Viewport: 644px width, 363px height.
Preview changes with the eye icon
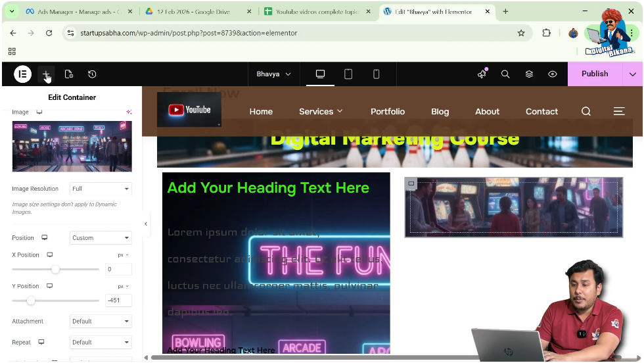click(x=553, y=74)
